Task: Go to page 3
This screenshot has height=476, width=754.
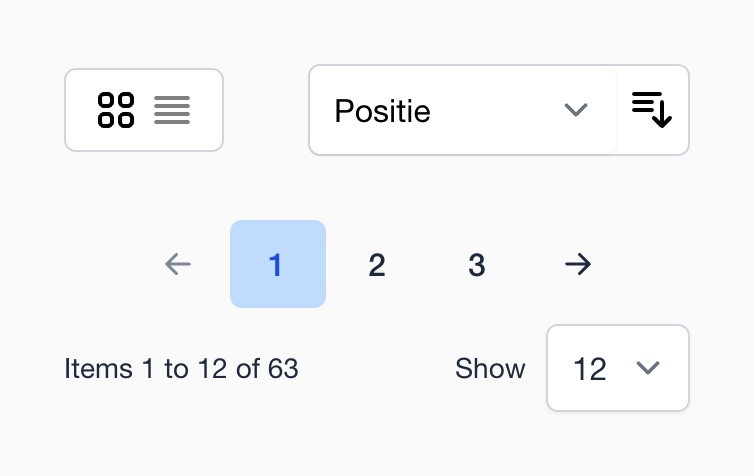Action: pyautogui.click(x=477, y=264)
